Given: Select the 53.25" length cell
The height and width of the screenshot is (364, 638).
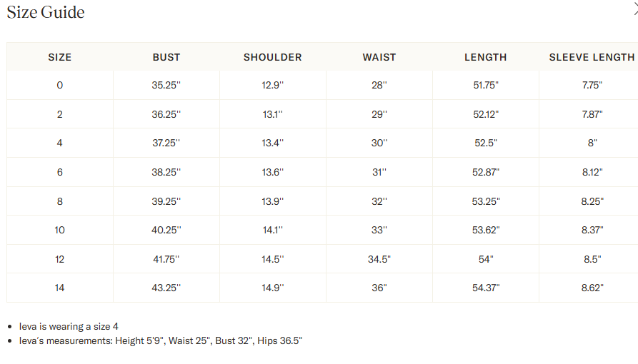Looking at the screenshot, I should pos(486,201).
